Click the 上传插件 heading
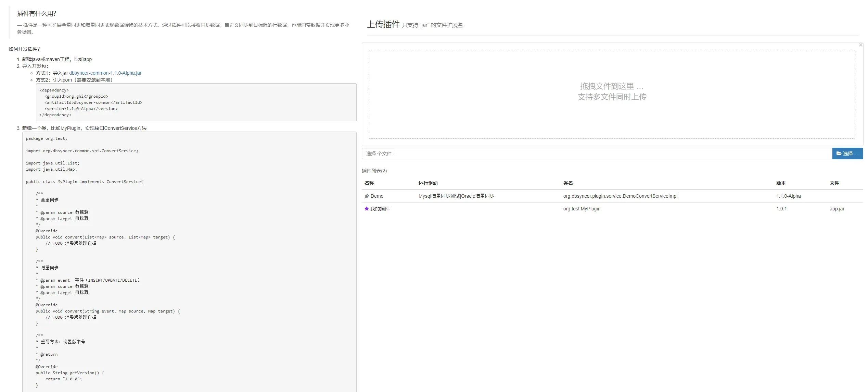The image size is (868, 392). pos(383,24)
